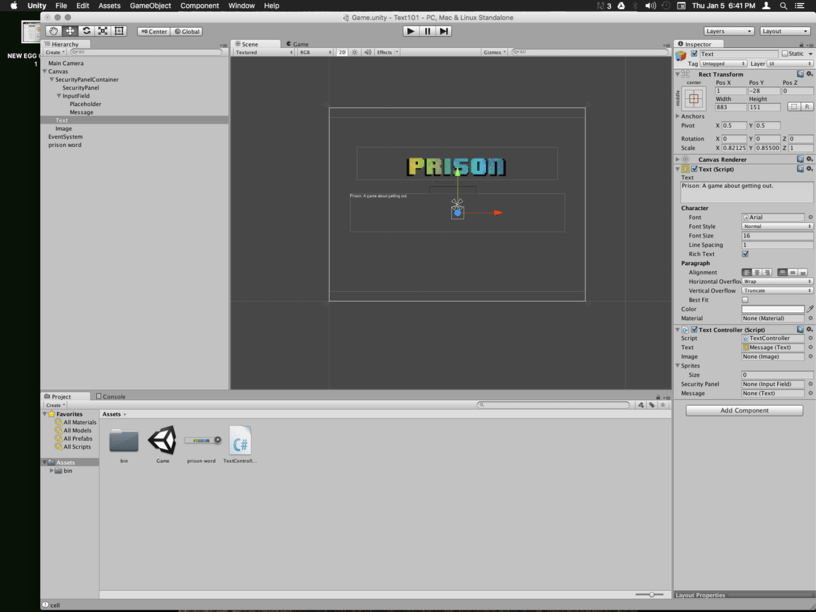This screenshot has height=612, width=816.
Task: Click the Step frame button
Action: tap(443, 31)
